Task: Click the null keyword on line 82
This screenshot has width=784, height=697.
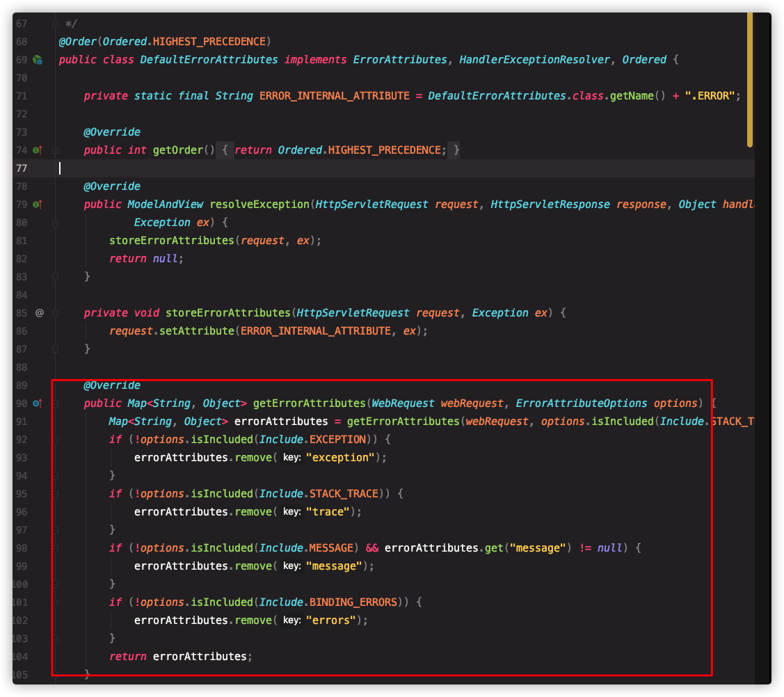Action: 165,259
